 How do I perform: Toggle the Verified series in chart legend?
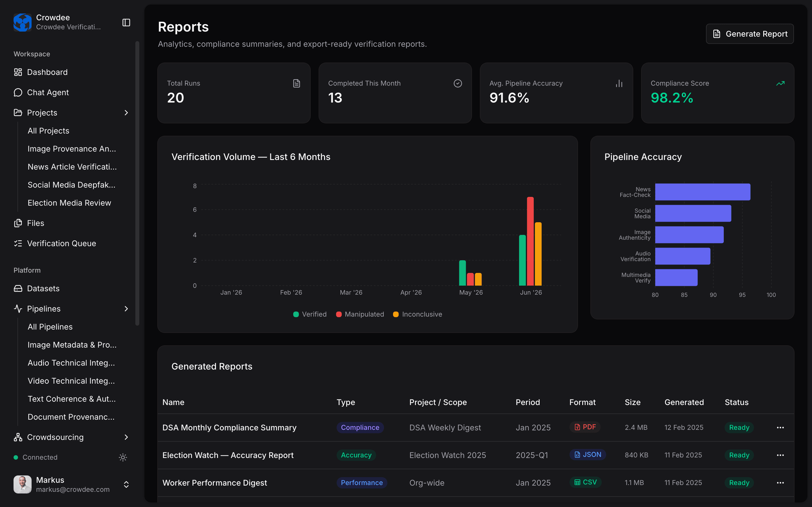click(x=310, y=314)
